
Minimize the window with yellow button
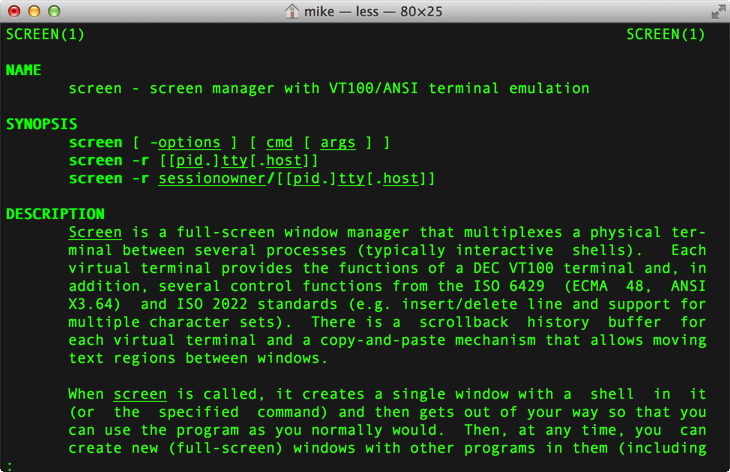coord(34,11)
